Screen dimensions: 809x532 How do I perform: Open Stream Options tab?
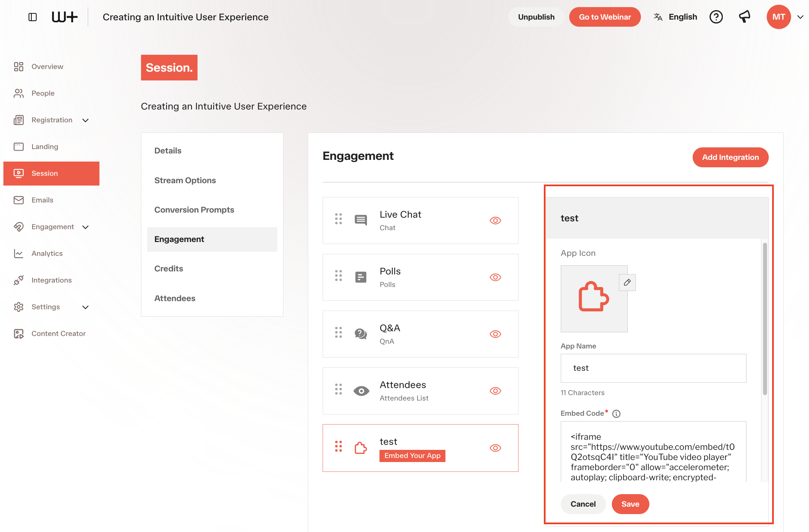tap(212, 180)
